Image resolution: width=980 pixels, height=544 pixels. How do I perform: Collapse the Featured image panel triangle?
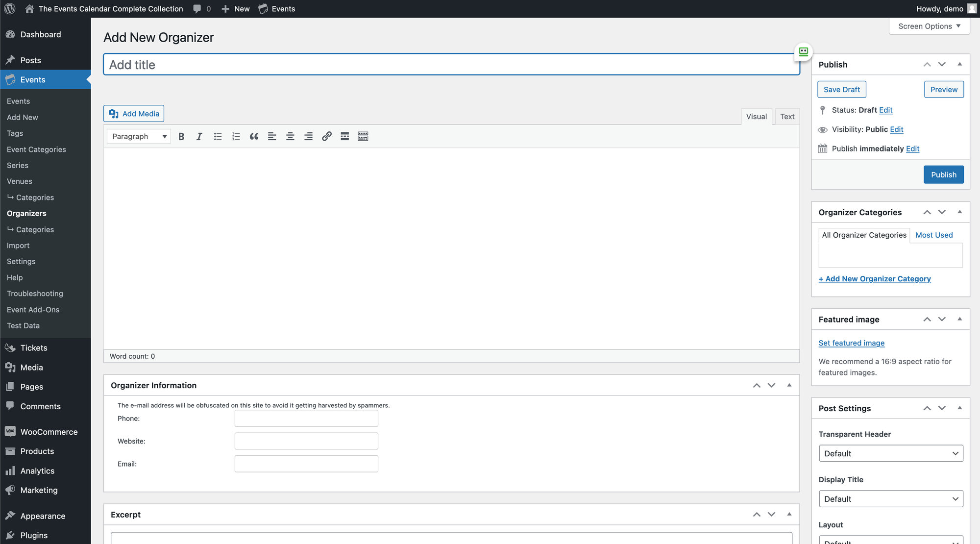pyautogui.click(x=959, y=319)
